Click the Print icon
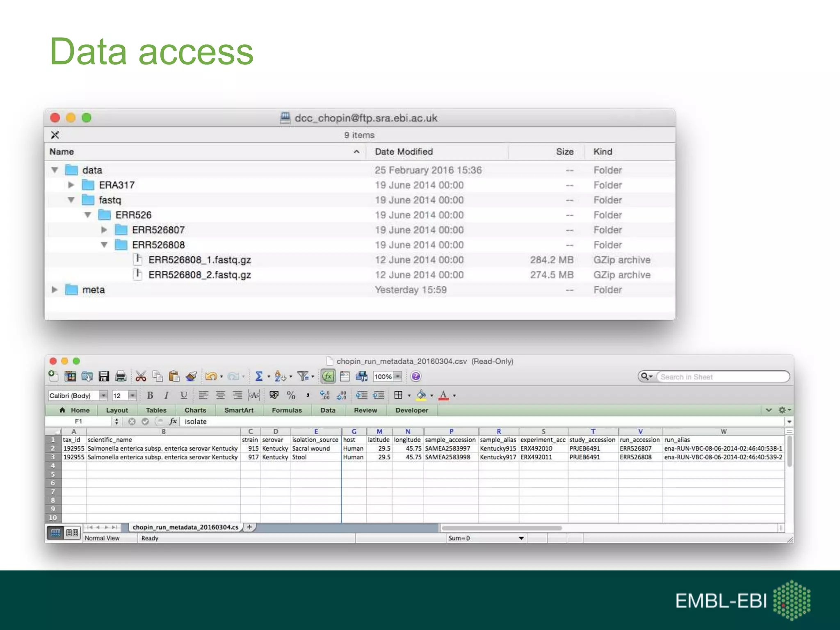The image size is (840, 630). [x=121, y=376]
